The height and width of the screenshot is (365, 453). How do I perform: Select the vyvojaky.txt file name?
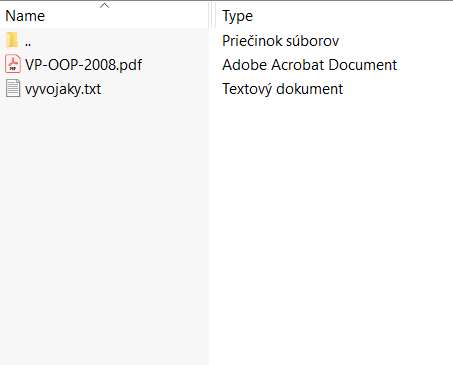point(63,89)
